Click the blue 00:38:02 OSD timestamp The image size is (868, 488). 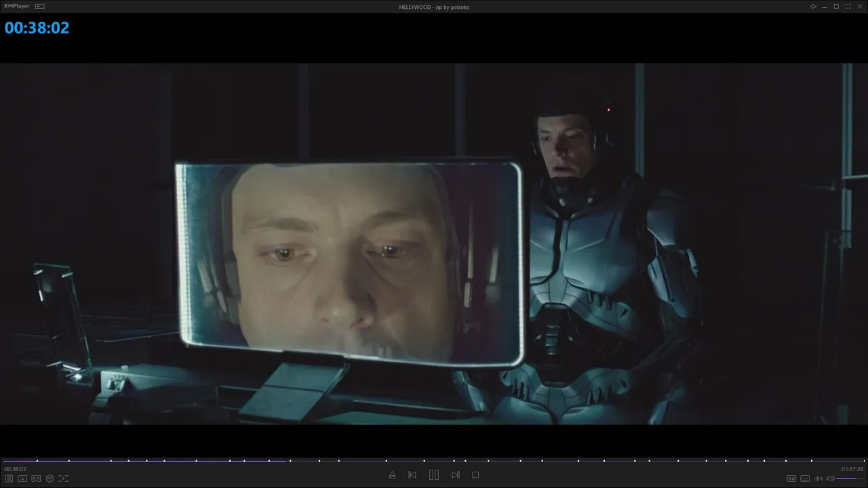37,28
